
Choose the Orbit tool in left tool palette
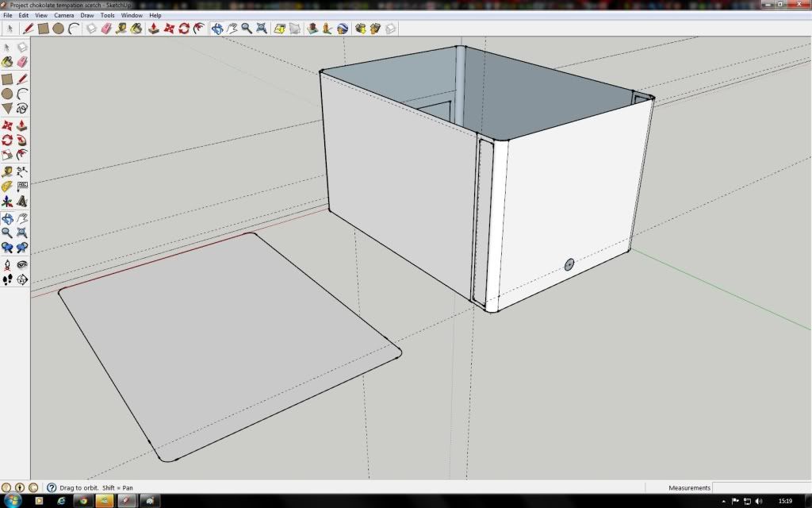pyautogui.click(x=7, y=218)
